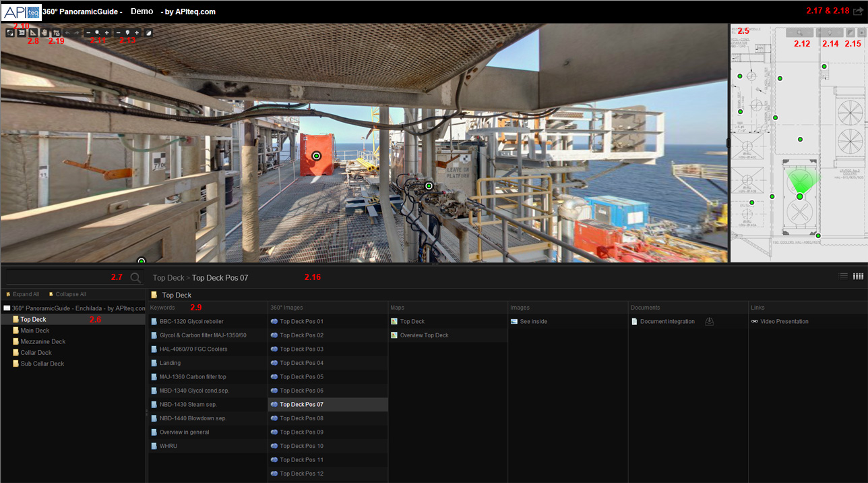Screen dimensions: 868x483
Task: Expand the Cellar Deck folder
Action: (x=36, y=352)
